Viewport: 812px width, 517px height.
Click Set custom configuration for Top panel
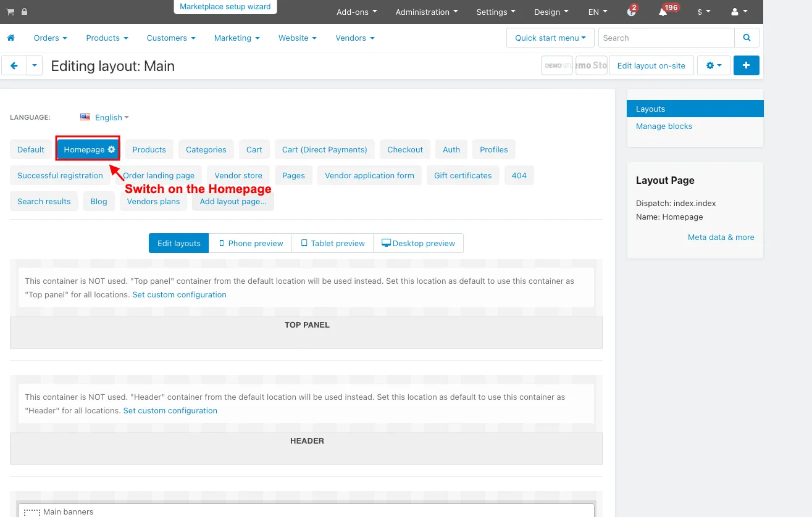click(x=180, y=294)
